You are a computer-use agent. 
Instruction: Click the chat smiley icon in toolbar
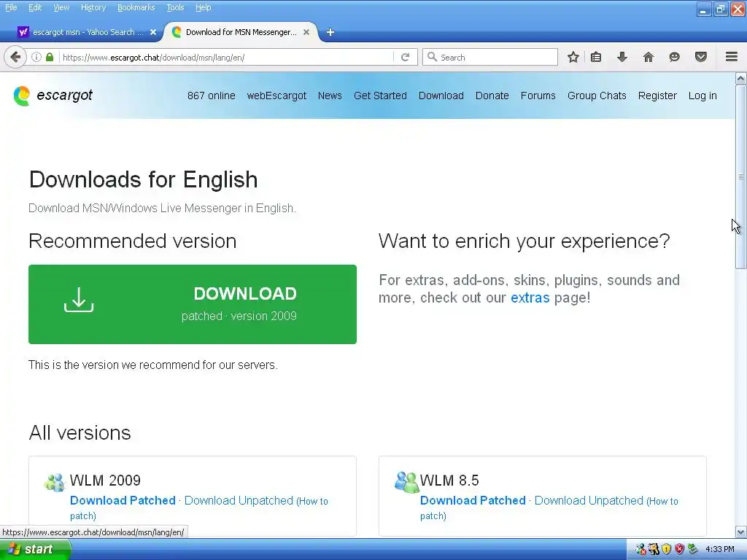674,57
